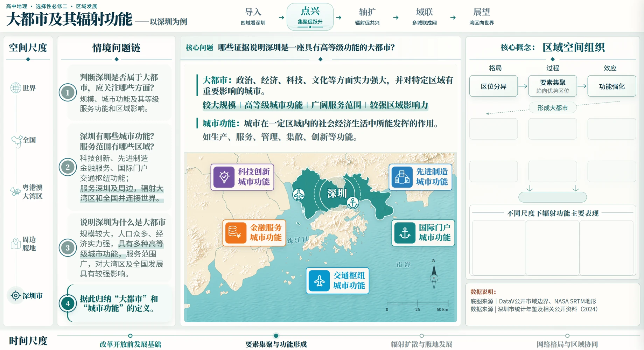Open the 展望 湾区向世界 tab

pos(482,16)
